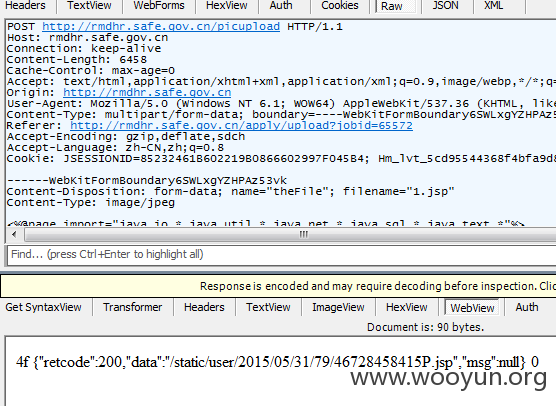556x406 pixels.
Task: Select the Accept text/html header line
Action: tap(281, 82)
